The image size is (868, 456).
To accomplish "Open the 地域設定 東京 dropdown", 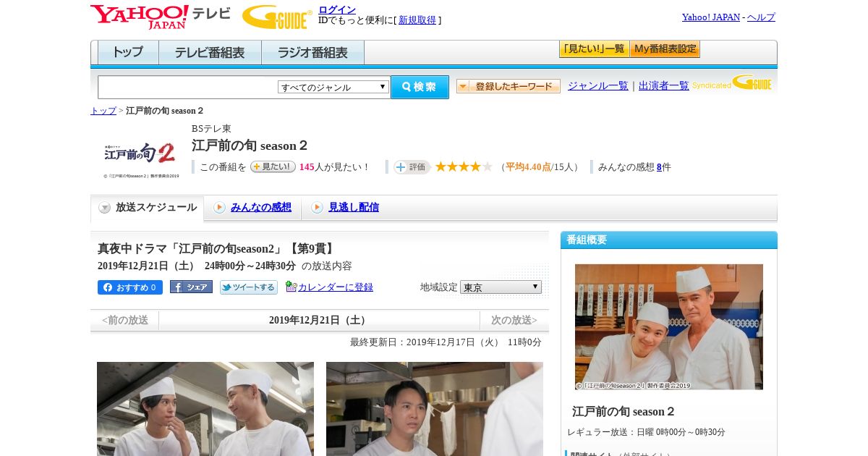I will pyautogui.click(x=501, y=287).
